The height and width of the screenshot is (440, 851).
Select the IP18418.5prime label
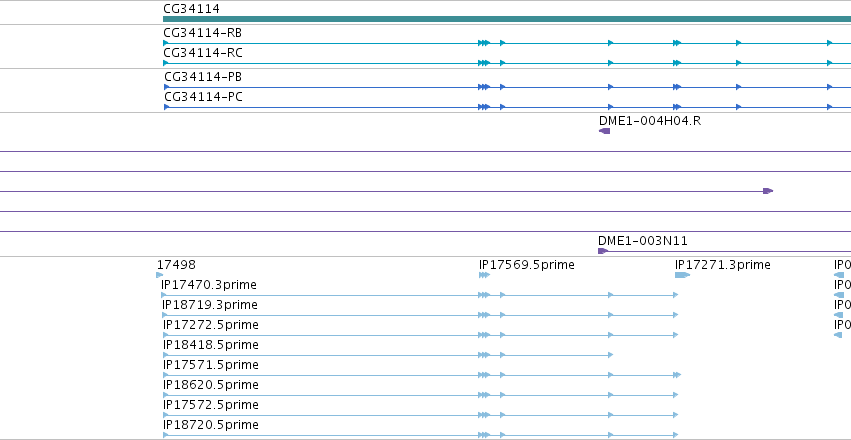pyautogui.click(x=211, y=345)
